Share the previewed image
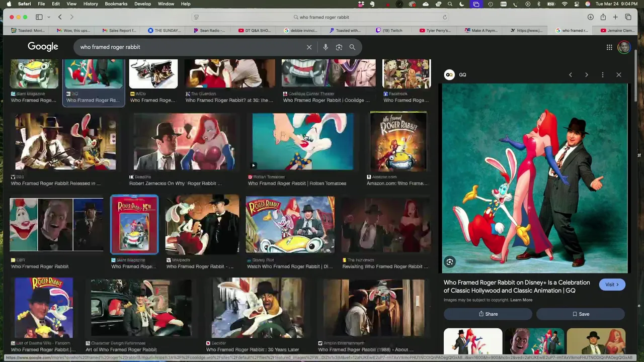 pos(488,314)
